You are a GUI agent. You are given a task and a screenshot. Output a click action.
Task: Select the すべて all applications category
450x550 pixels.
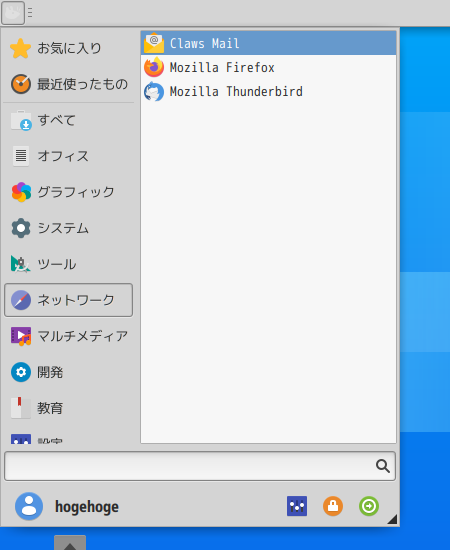point(68,120)
